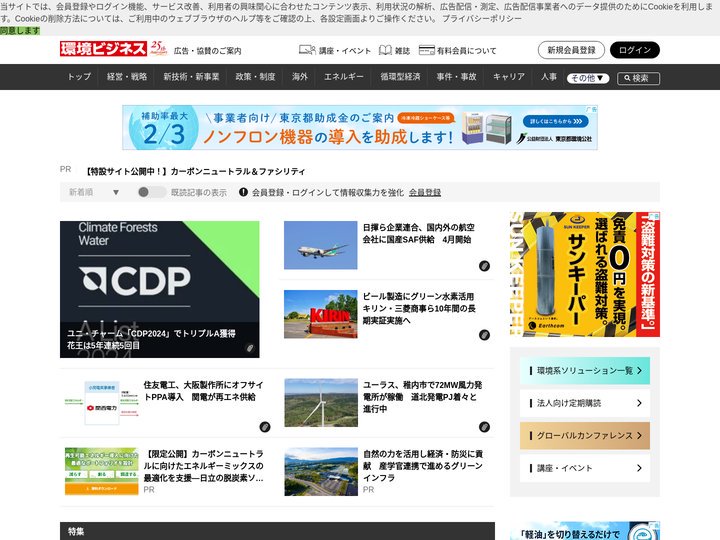The image size is (720, 540).
Task: Open airplane SAF article thumbnail
Action: [321, 245]
